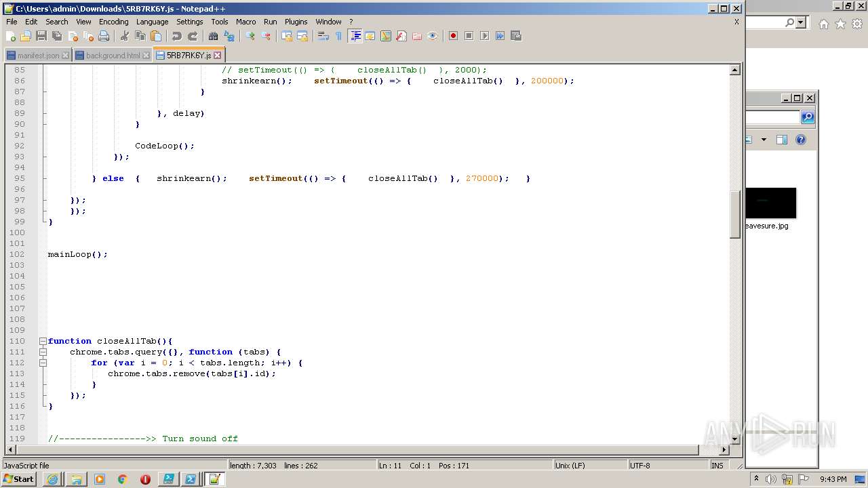Close the 5RB7RK6Y.js tab
This screenshot has height=488, width=868.
point(217,56)
